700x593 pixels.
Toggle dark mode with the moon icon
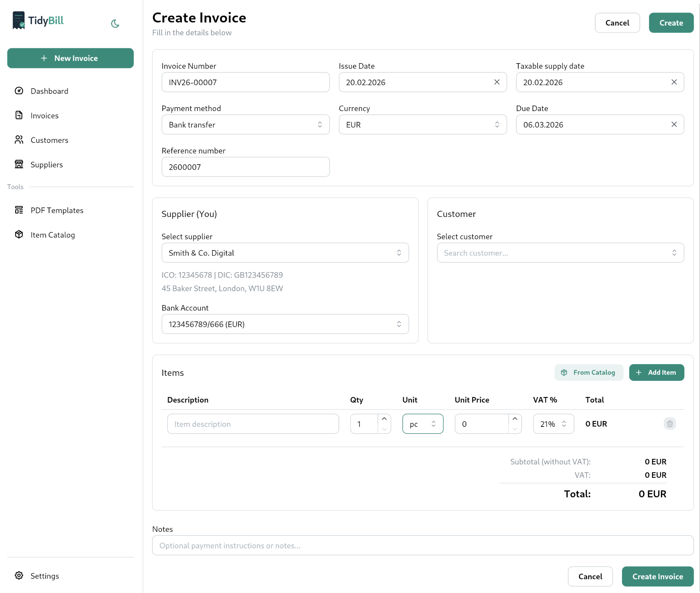tap(115, 23)
